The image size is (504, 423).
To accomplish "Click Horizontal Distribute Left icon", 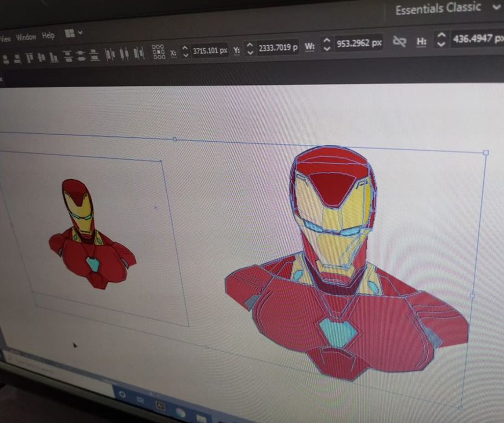I will point(110,54).
